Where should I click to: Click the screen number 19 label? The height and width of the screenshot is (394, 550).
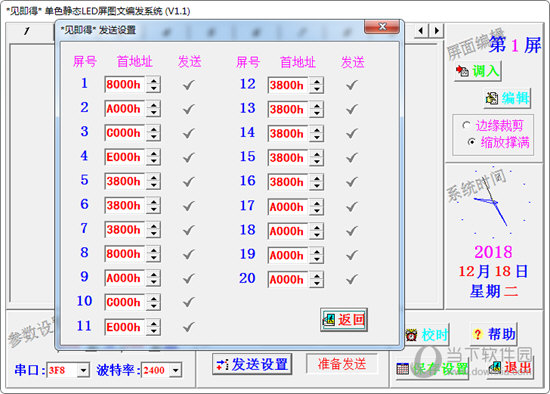pos(247,254)
